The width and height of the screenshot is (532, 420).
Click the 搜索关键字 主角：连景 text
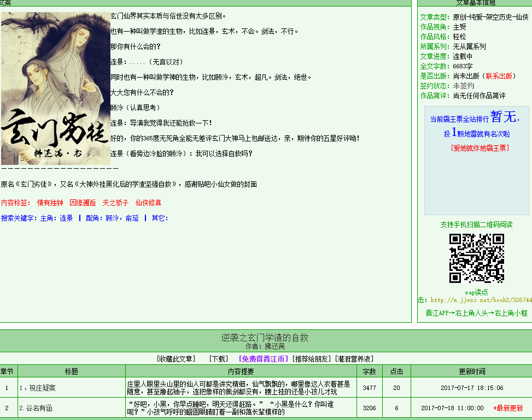37,218
